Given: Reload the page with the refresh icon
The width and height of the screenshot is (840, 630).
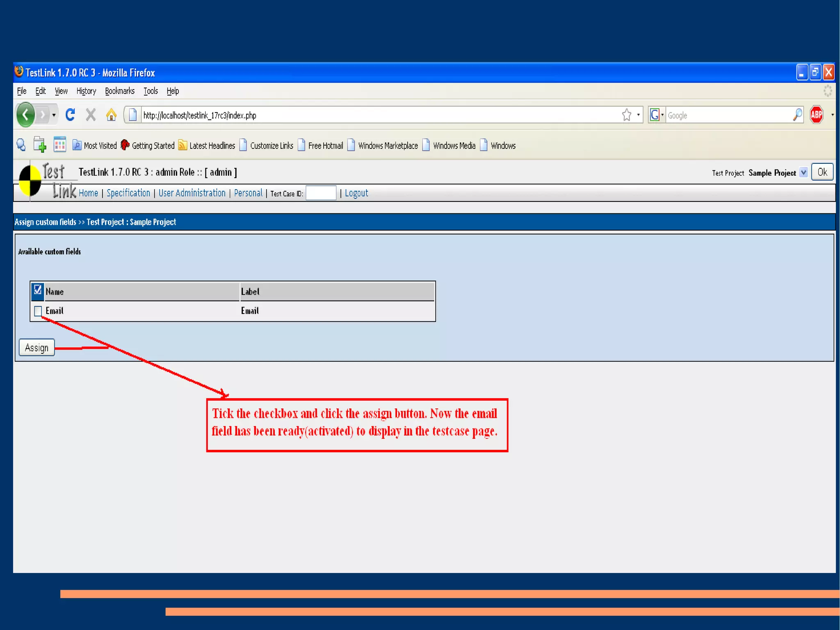Looking at the screenshot, I should tap(70, 115).
